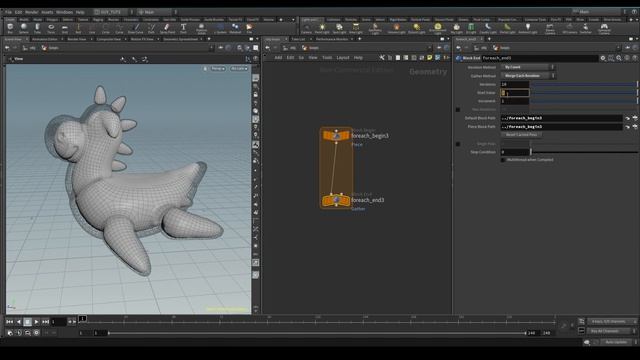The width and height of the screenshot is (640, 360).
Task: Select the Ambient Light shelf tool
Action: pos(528,29)
